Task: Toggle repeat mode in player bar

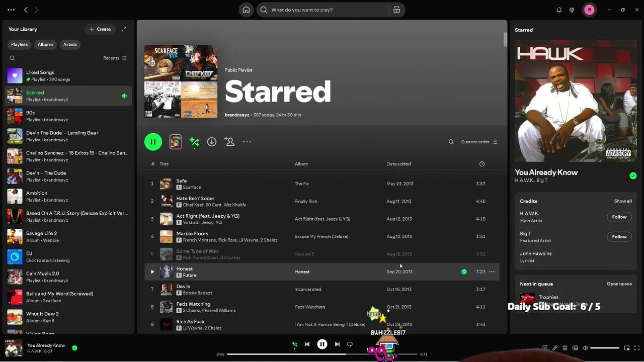Action: 350,344
